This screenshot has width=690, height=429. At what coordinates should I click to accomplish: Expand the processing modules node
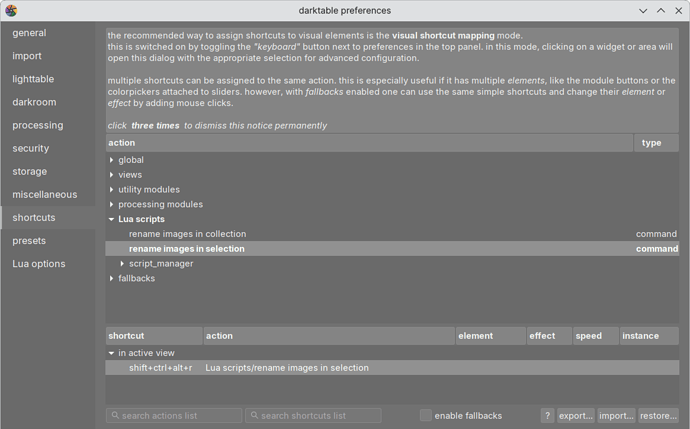pyautogui.click(x=112, y=204)
